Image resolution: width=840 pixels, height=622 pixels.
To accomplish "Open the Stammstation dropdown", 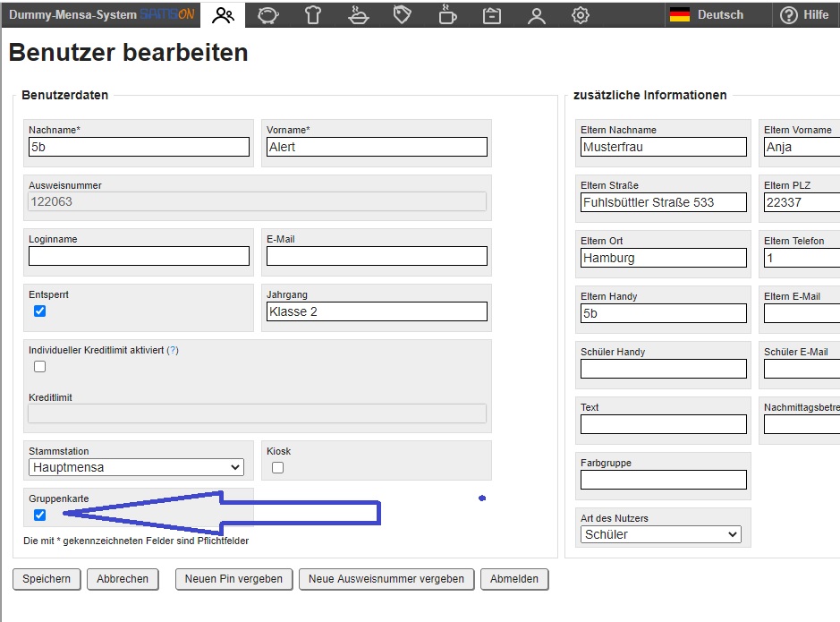I will tap(136, 467).
